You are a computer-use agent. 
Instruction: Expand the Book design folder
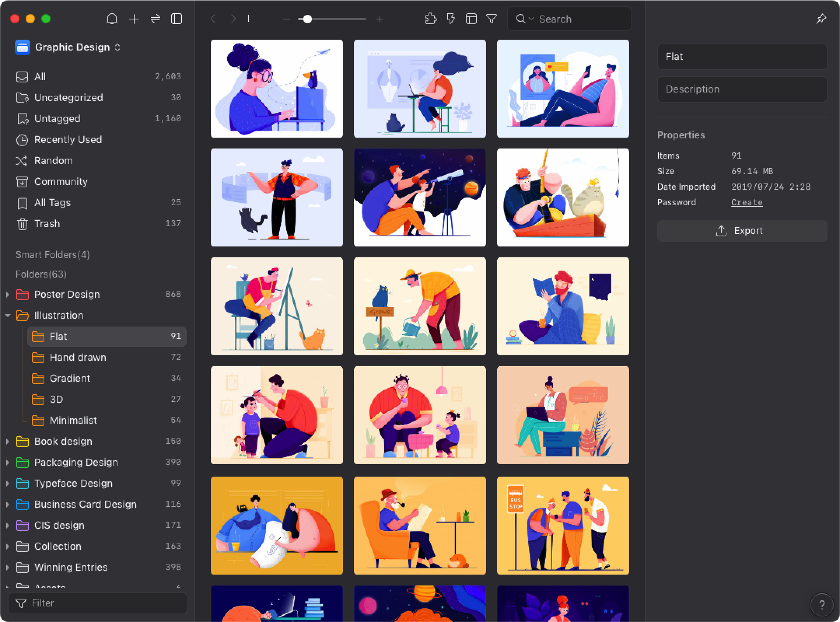7,441
